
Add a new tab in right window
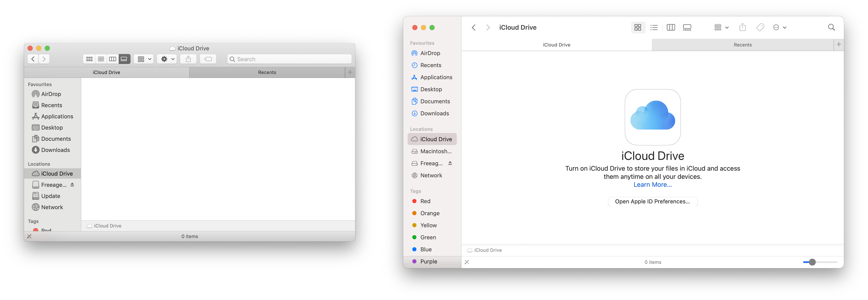click(839, 45)
